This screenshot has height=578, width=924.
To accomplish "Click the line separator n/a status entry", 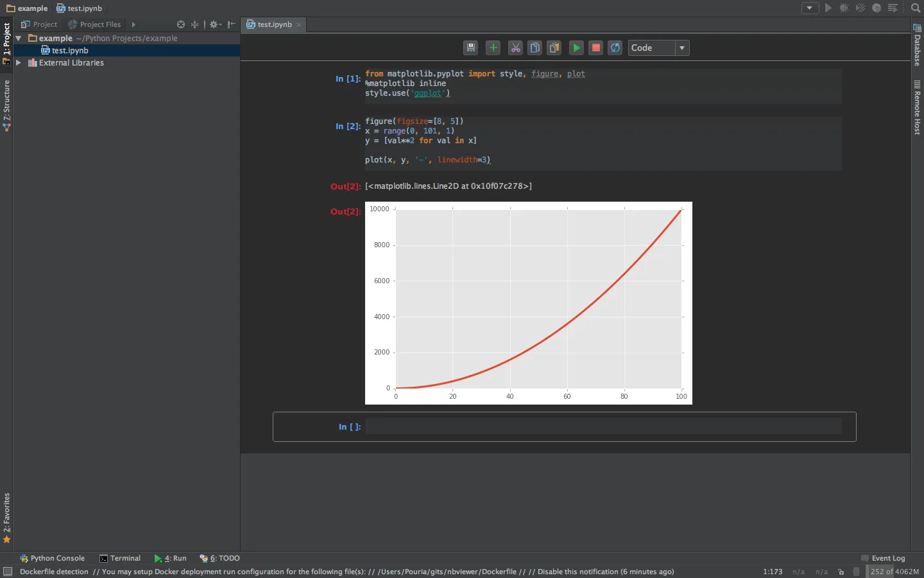I will (798, 572).
